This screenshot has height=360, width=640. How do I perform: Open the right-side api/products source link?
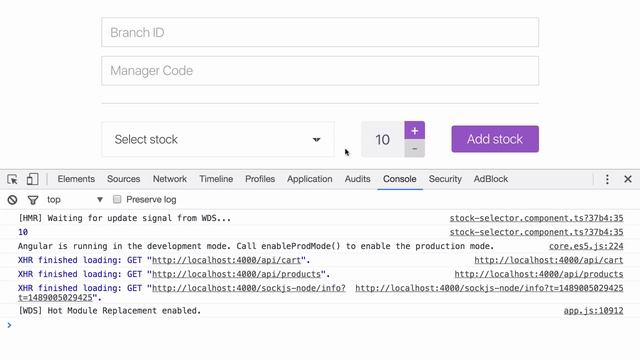[539, 274]
